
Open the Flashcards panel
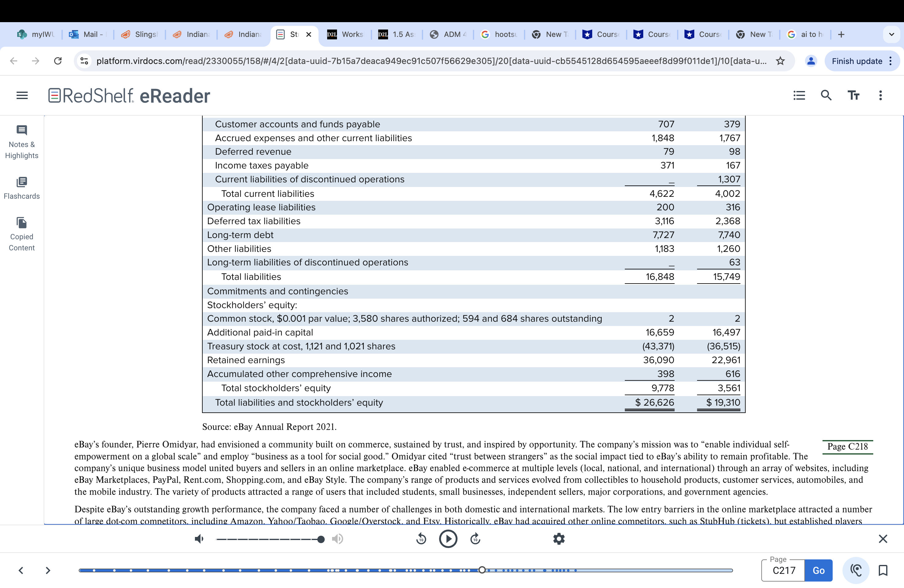tap(22, 188)
